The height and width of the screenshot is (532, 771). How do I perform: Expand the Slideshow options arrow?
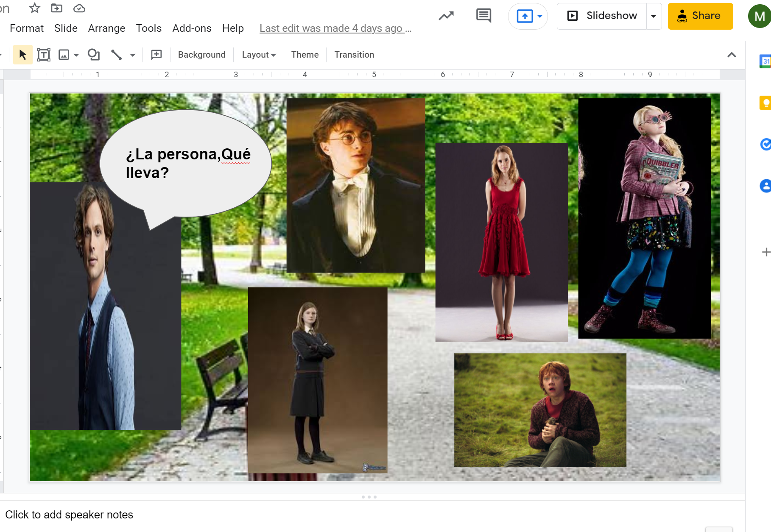(654, 16)
